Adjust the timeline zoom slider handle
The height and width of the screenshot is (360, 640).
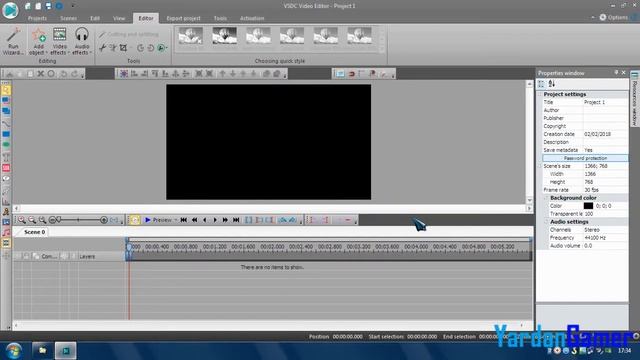tap(59, 220)
